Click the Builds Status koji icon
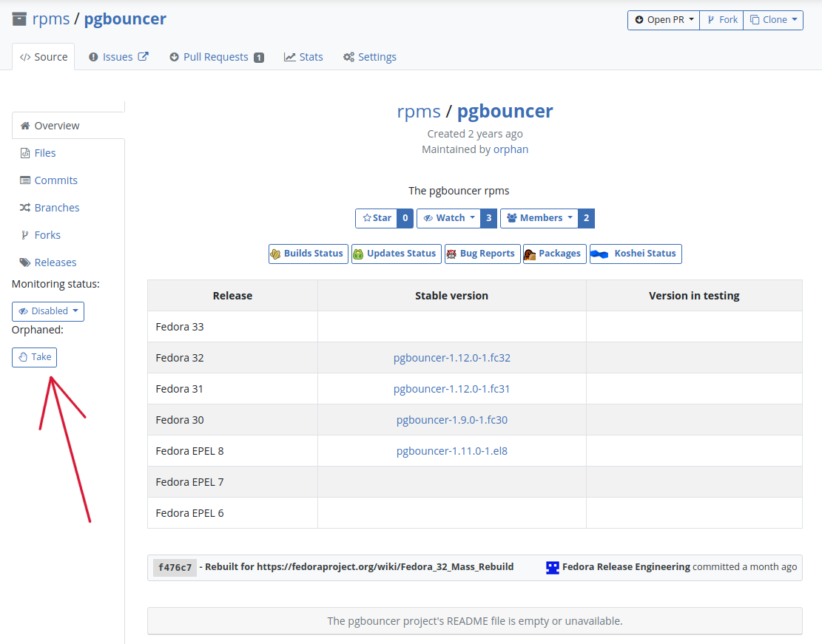Screen dimensions: 822x644 tap(275, 254)
